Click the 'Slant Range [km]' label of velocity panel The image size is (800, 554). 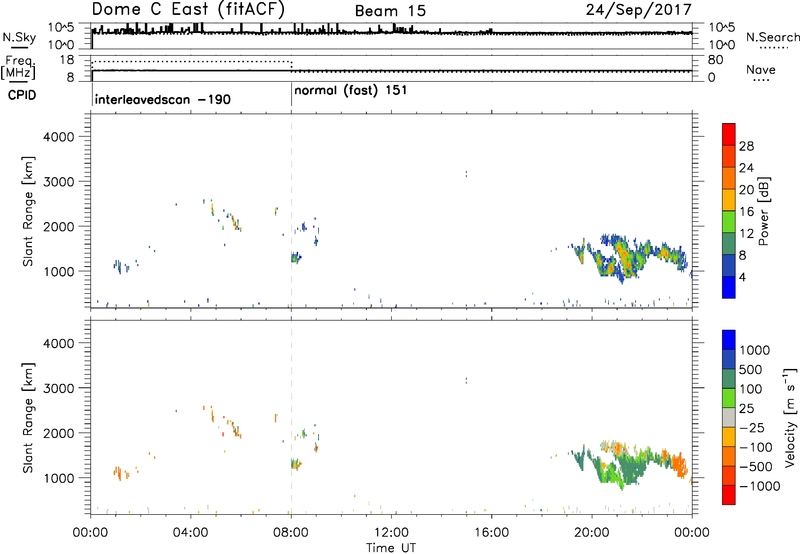coord(28,418)
